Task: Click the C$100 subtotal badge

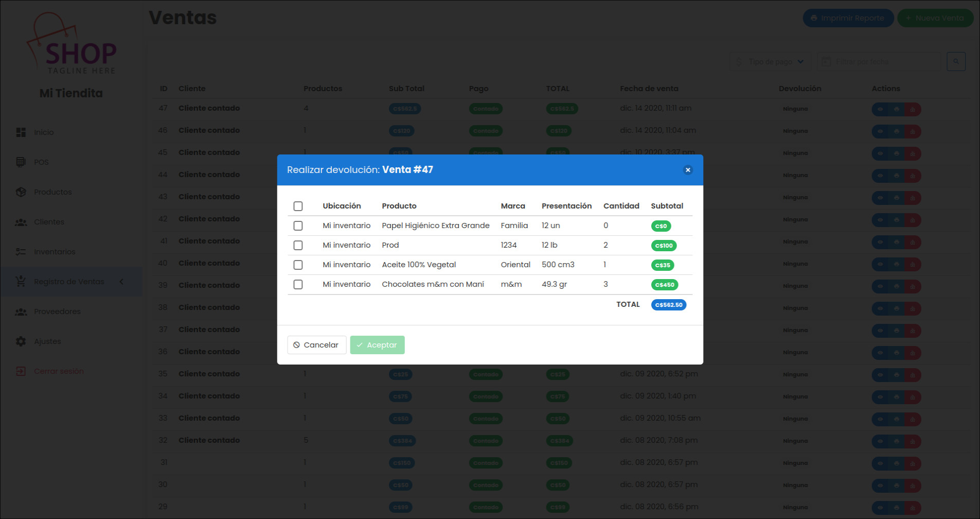Action: click(x=664, y=246)
